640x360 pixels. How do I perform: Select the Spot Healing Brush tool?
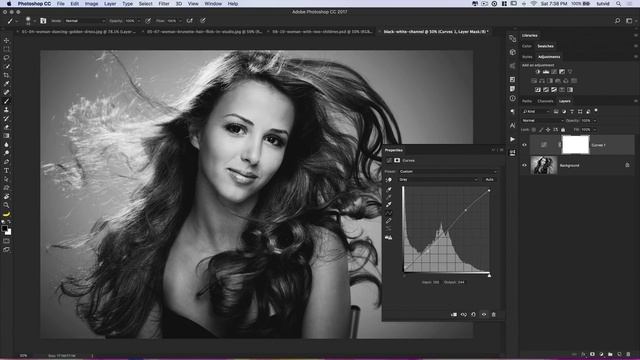(x=6, y=92)
